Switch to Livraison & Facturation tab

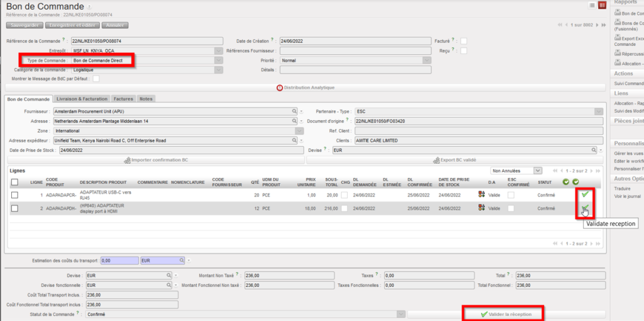(82, 99)
